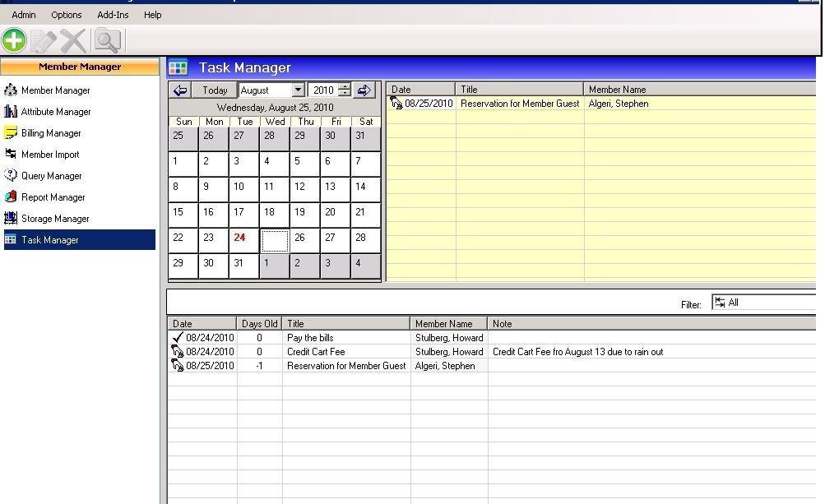The width and height of the screenshot is (825, 504).
Task: Click 'Algeri, Stephen' in the lower list
Action: click(x=445, y=366)
